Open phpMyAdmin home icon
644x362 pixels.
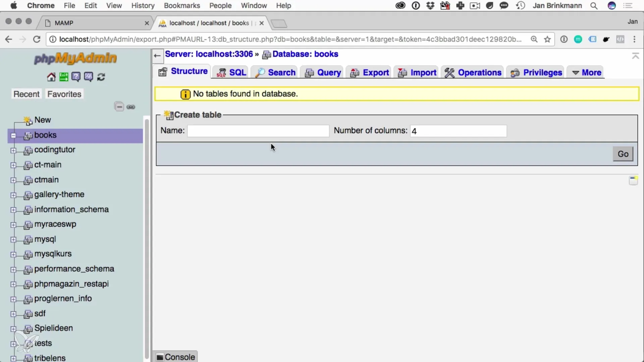(51, 77)
